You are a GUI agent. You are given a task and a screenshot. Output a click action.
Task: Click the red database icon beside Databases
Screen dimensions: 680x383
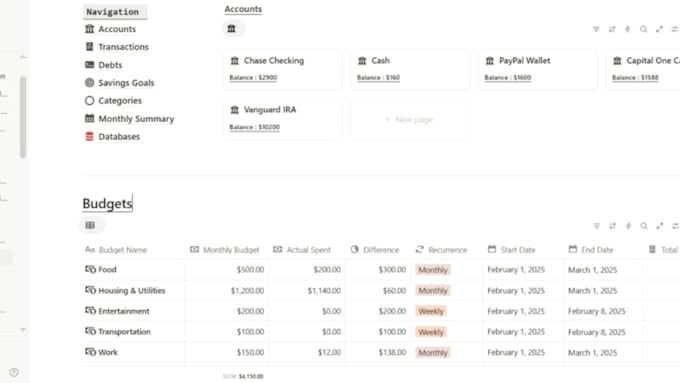coord(89,137)
